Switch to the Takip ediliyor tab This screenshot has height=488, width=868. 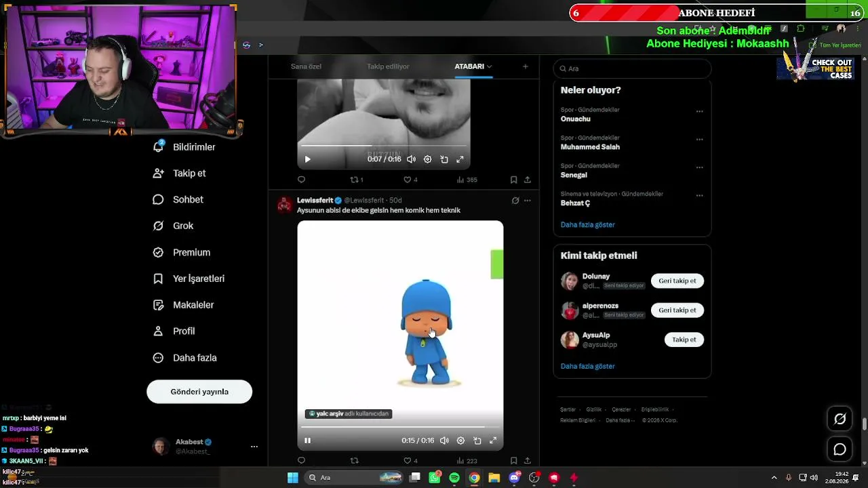[x=388, y=66]
